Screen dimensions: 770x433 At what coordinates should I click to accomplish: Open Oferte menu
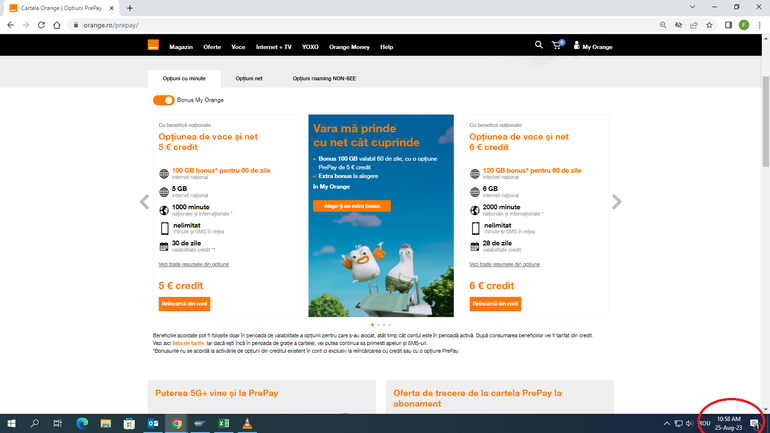pyautogui.click(x=212, y=47)
